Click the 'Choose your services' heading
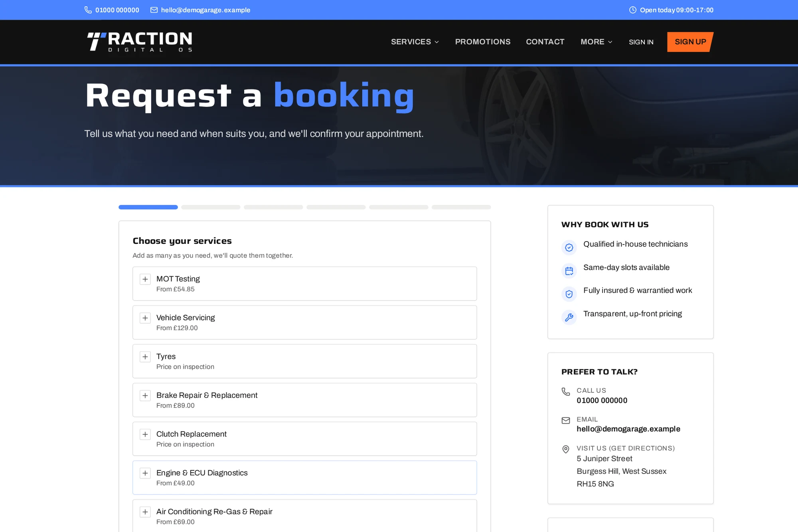Viewport: 798px width, 532px height. tap(182, 241)
